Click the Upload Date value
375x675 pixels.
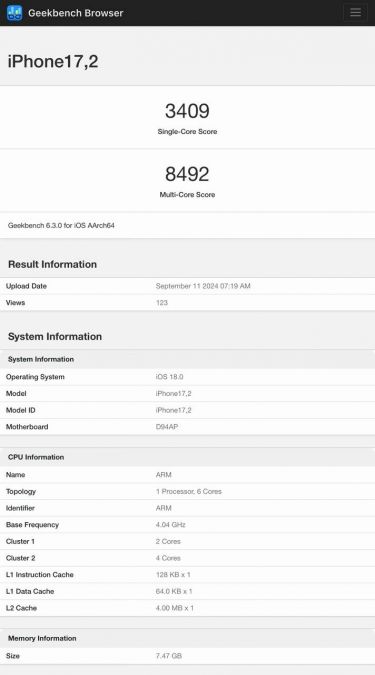[x=203, y=286]
